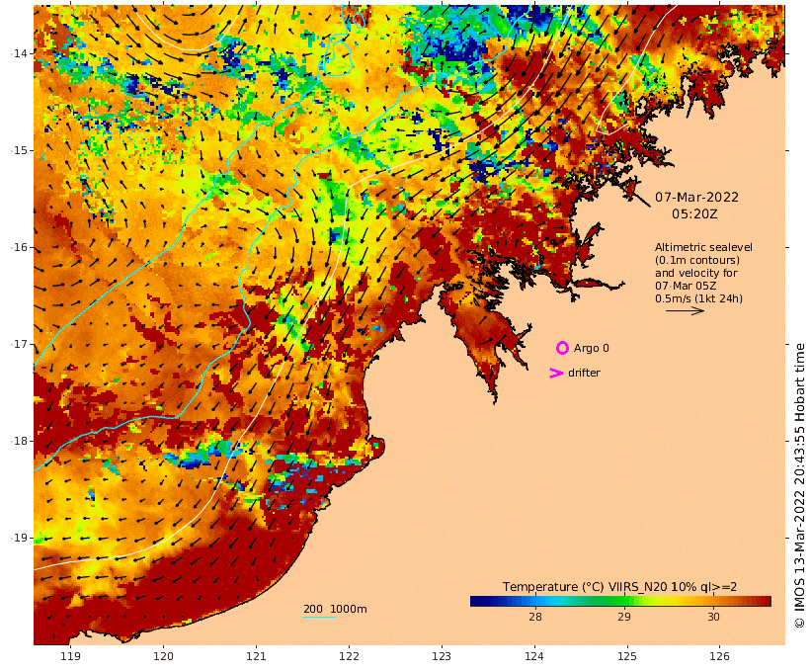Click the colorbar tick label 28
The width and height of the screenshot is (810, 672).
535,617
